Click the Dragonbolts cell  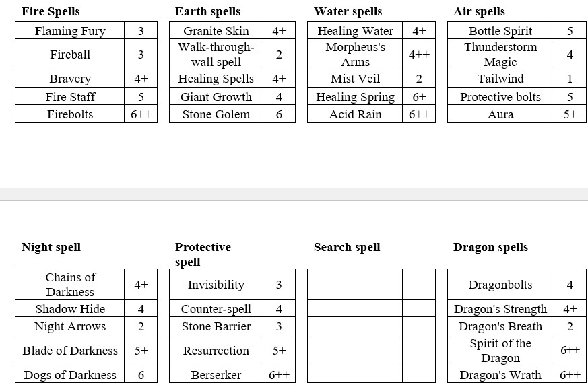[x=500, y=284]
